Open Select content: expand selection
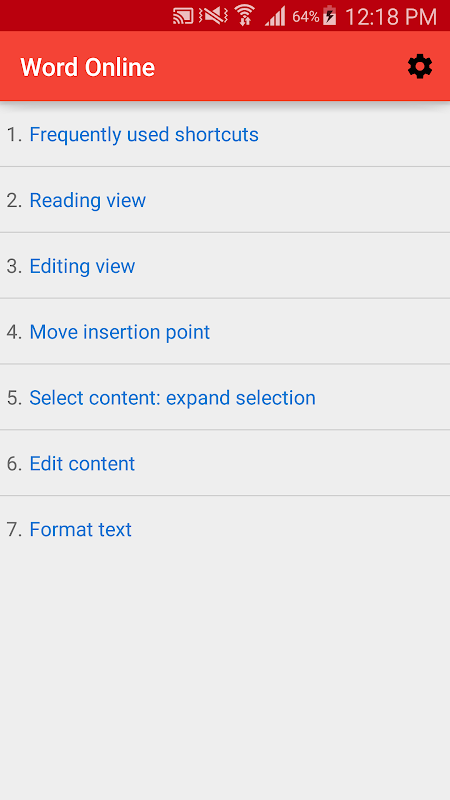This screenshot has width=450, height=800. click(172, 398)
